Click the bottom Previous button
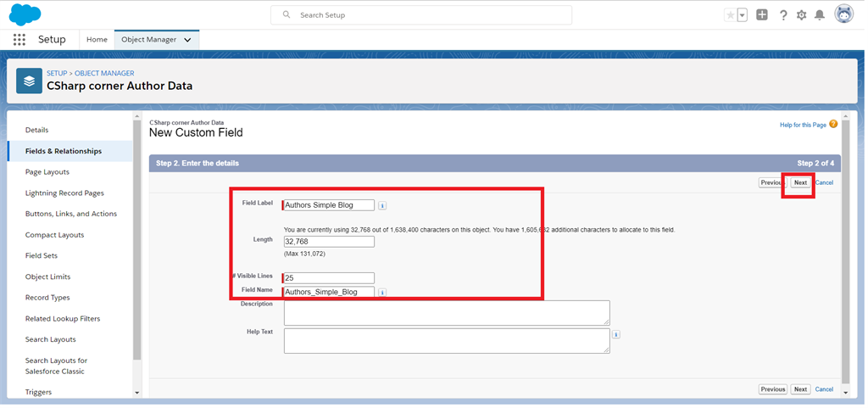The width and height of the screenshot is (868, 408). [x=773, y=389]
